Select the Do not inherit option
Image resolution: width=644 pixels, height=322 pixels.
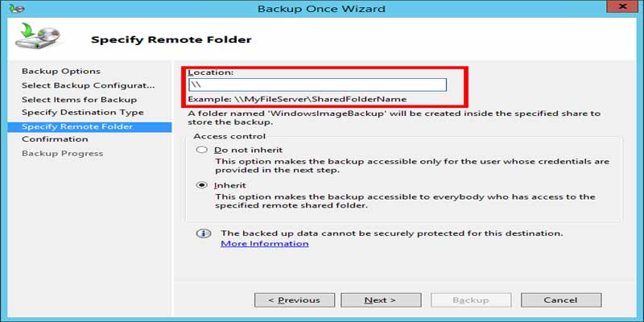click(x=201, y=150)
